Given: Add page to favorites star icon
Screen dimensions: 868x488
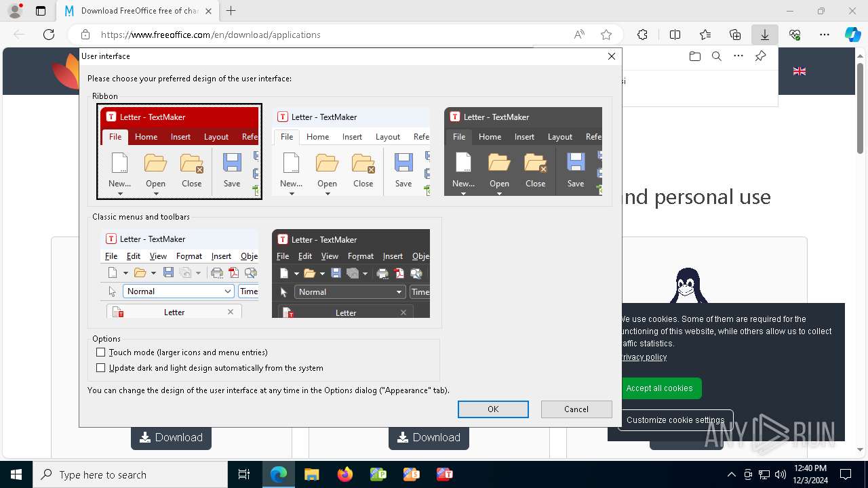Looking at the screenshot, I should [x=606, y=35].
